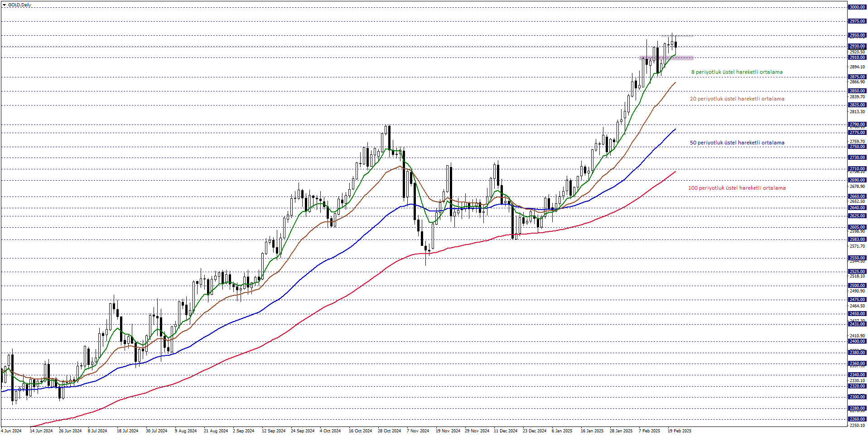Click the 2950.00 price level label
This screenshot has width=868, height=436.
(x=857, y=35)
